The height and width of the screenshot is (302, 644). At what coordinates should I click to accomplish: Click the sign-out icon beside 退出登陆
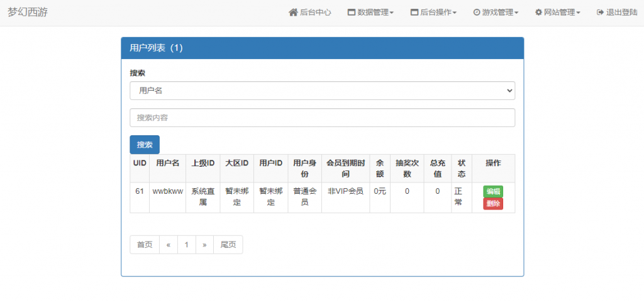pyautogui.click(x=600, y=13)
